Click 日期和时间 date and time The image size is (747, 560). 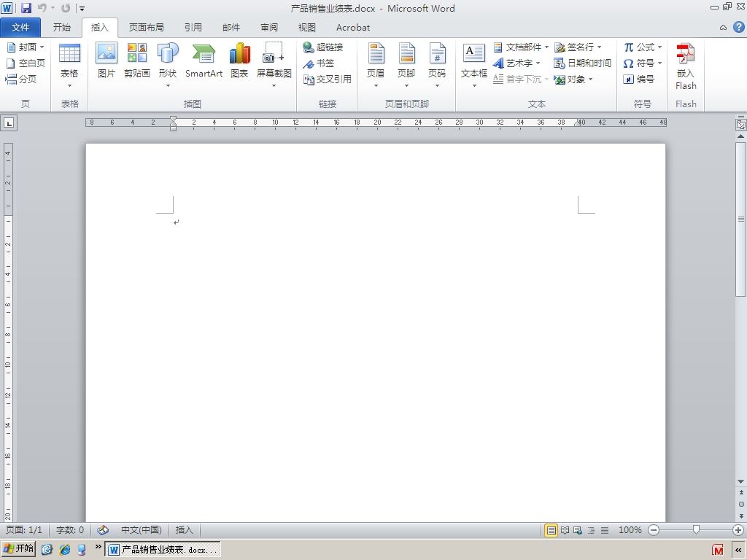click(582, 63)
